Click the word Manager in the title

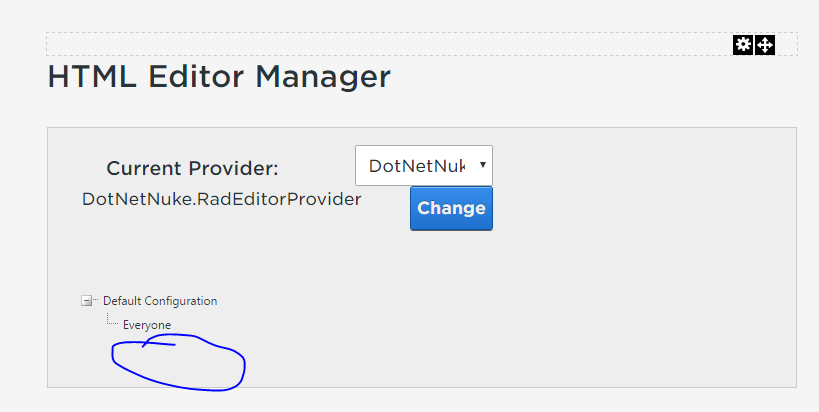[323, 77]
